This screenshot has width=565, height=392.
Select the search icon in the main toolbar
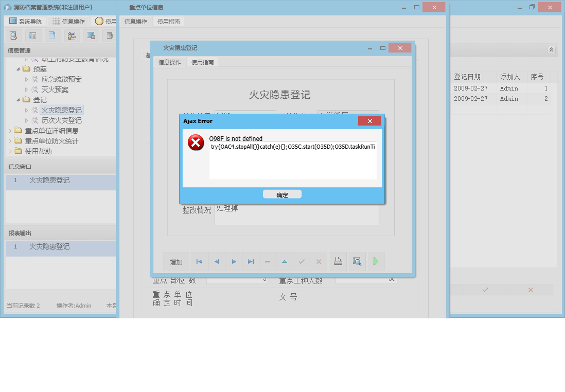pos(13,35)
